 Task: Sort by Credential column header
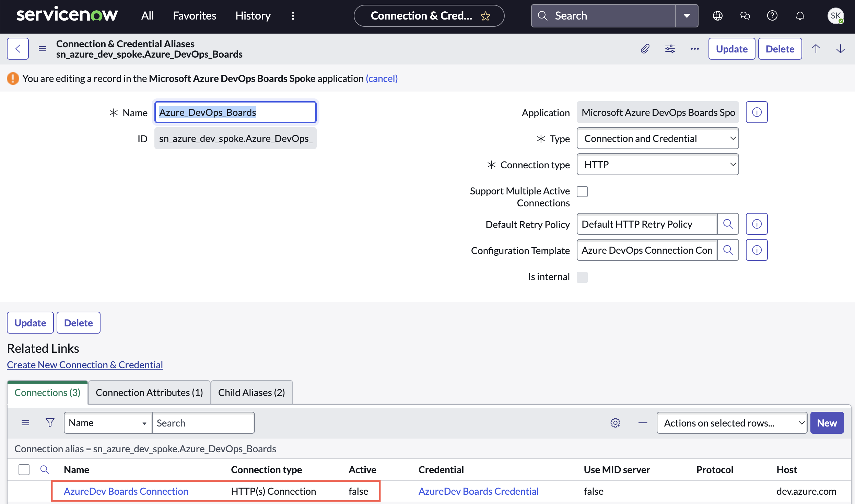pos(441,469)
